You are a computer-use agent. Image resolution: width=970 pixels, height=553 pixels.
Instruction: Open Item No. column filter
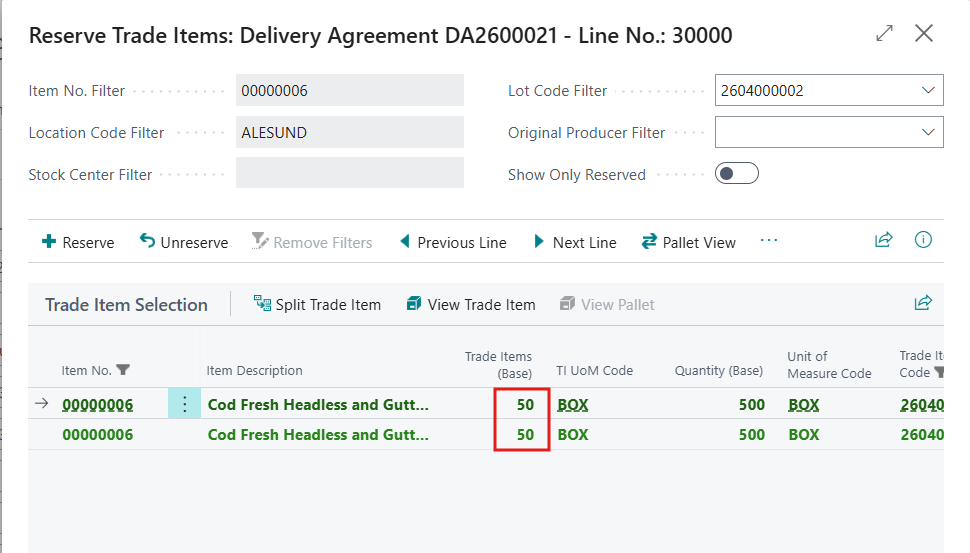[x=123, y=370]
